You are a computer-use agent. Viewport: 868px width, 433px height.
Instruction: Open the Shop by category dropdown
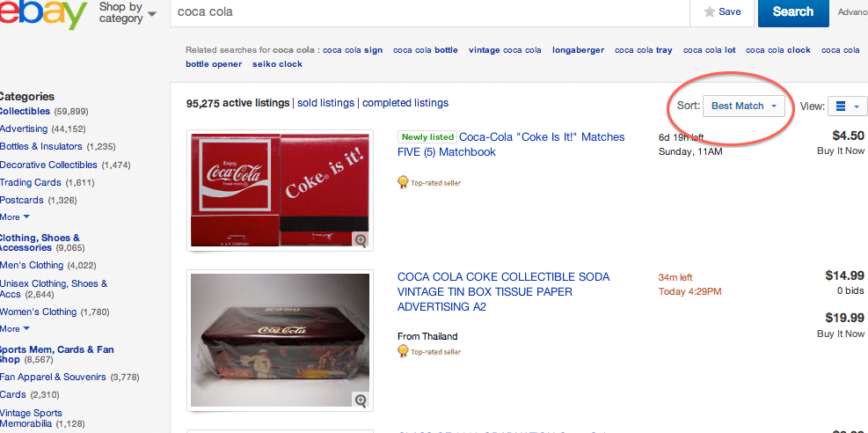point(128,12)
